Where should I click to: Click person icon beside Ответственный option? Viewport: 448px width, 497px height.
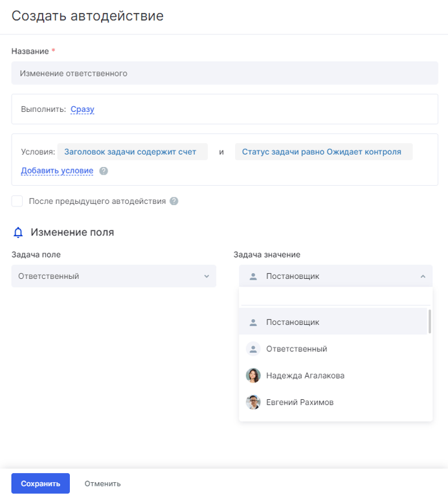click(253, 349)
